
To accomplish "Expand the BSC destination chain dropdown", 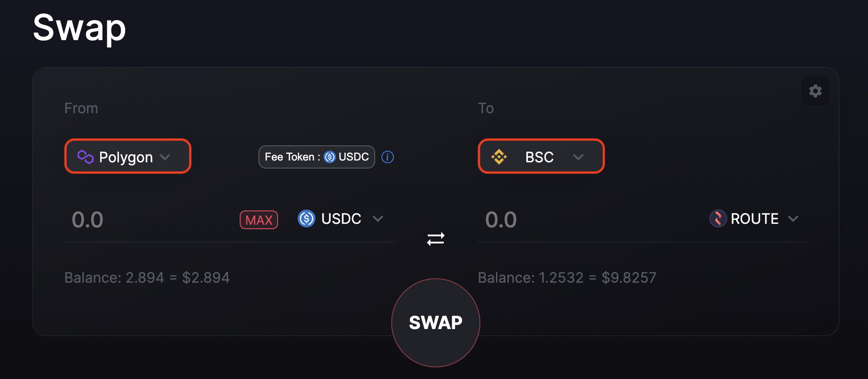I will tap(541, 157).
